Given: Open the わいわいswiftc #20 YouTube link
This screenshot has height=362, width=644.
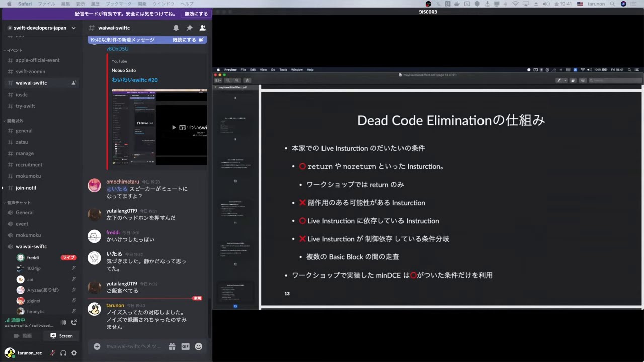Looking at the screenshot, I should pyautogui.click(x=134, y=80).
